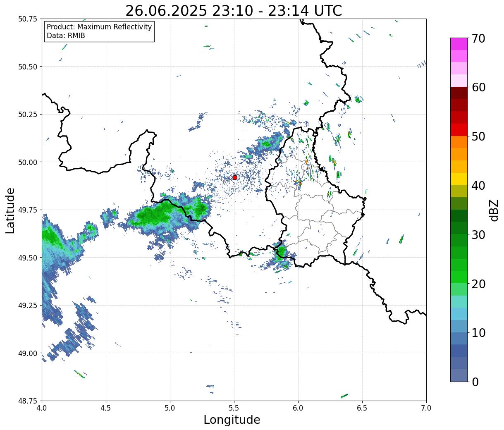The width and height of the screenshot is (504, 430).
Task: Click the 'Data: RMIB' text
Action: tap(66, 36)
